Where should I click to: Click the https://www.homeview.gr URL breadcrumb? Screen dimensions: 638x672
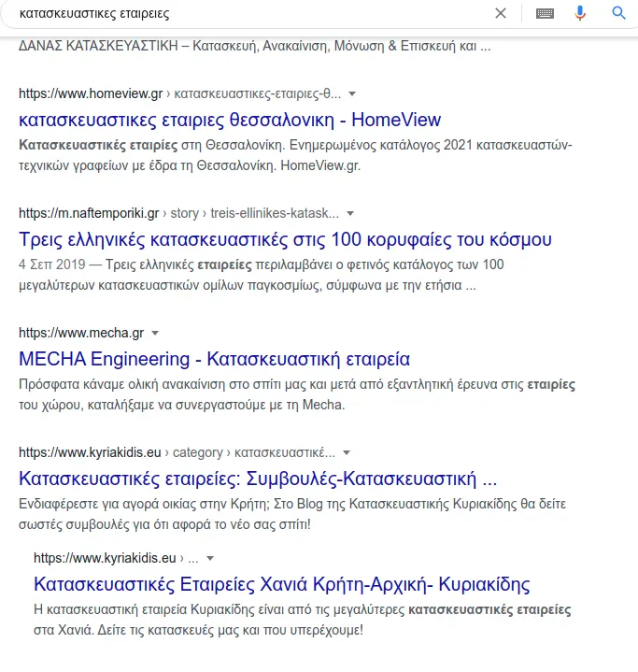click(x=92, y=94)
